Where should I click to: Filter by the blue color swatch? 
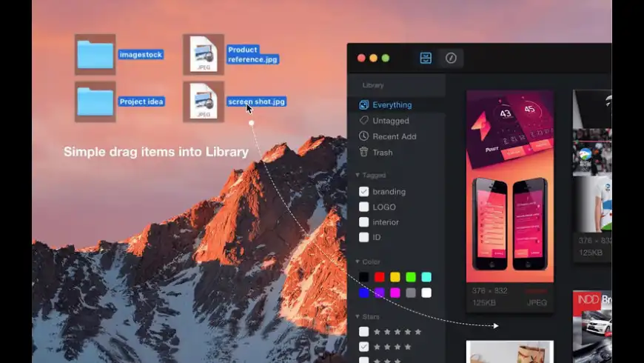[x=364, y=293]
